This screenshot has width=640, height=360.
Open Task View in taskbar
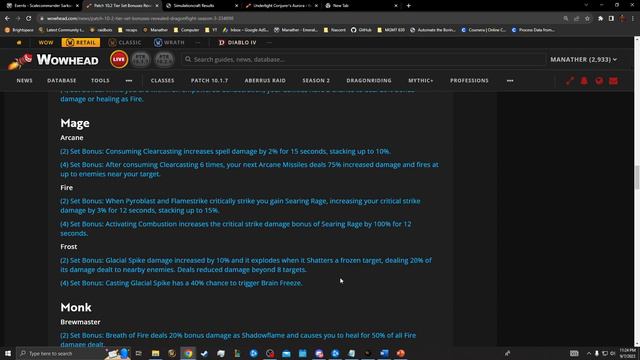tap(139, 353)
